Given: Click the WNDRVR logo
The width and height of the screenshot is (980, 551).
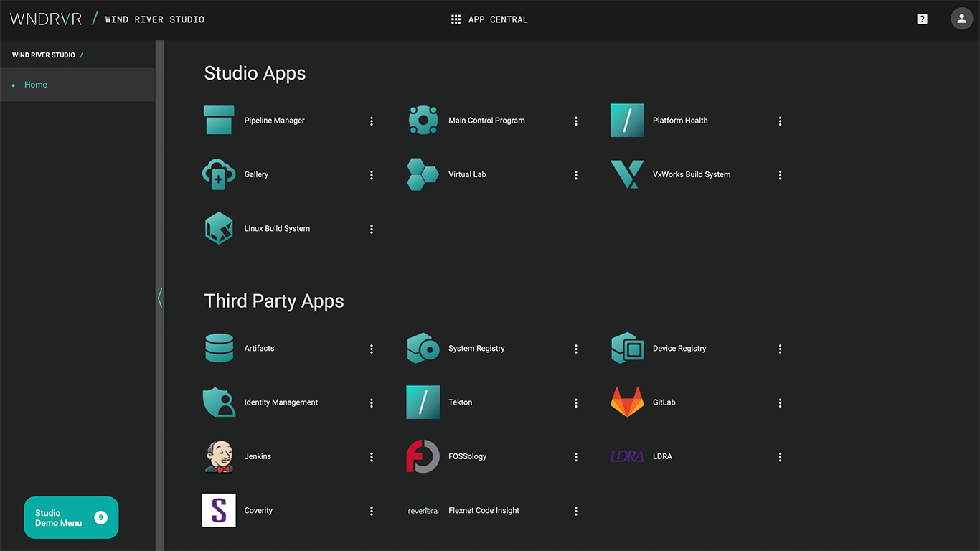Looking at the screenshot, I should [46, 19].
